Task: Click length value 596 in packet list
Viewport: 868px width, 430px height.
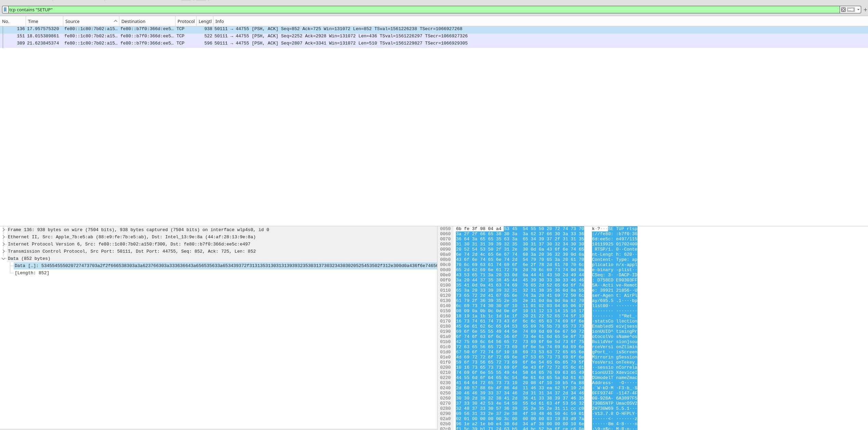Action: click(x=208, y=43)
